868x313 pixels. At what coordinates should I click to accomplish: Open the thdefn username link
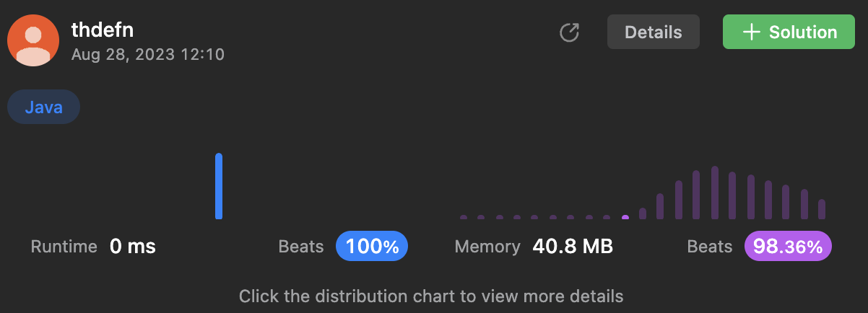103,30
